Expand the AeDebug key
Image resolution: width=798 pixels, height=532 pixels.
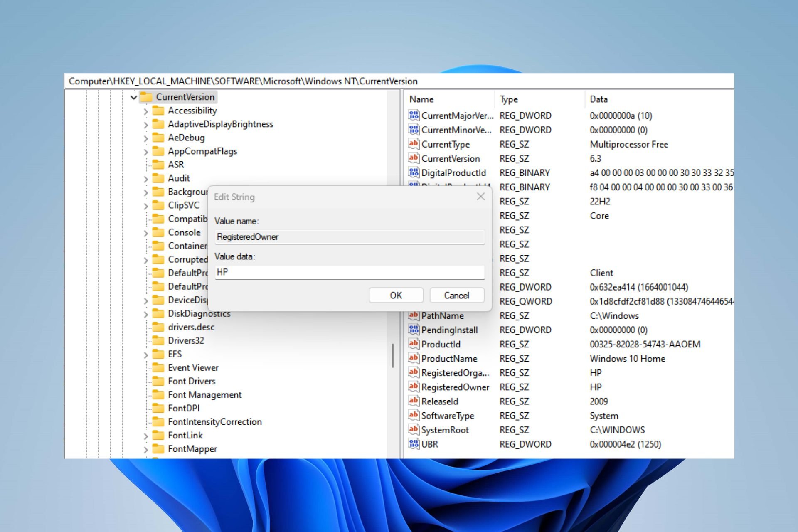[x=145, y=138]
